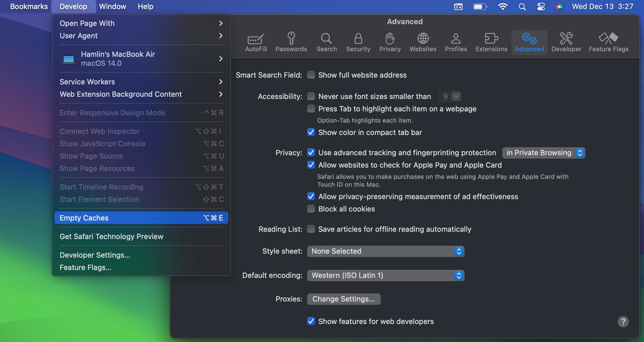Enable Show full website address
Image resolution: width=644 pixels, height=342 pixels.
[311, 75]
